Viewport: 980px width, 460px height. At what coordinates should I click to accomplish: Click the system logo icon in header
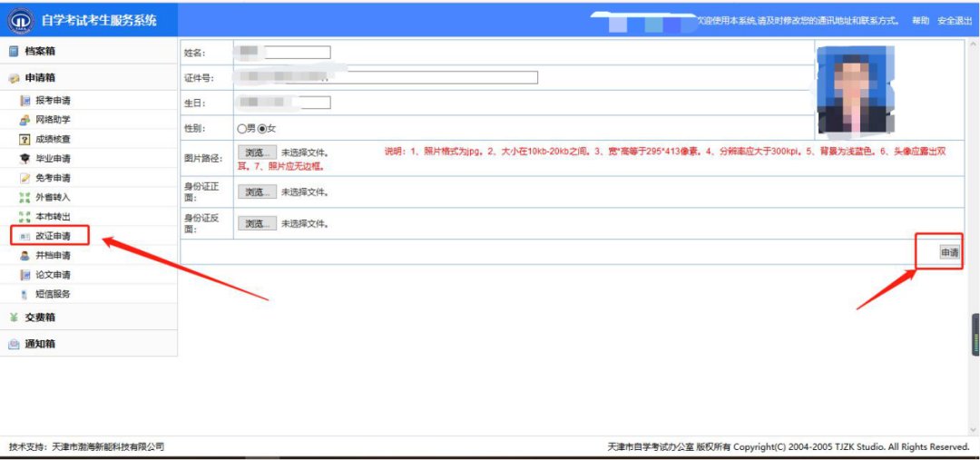click(x=20, y=21)
